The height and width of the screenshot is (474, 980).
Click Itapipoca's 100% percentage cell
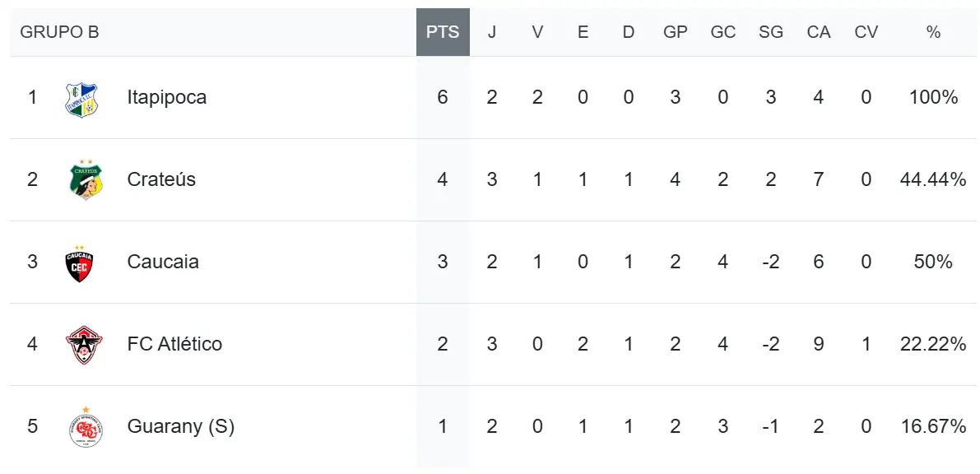click(x=933, y=97)
